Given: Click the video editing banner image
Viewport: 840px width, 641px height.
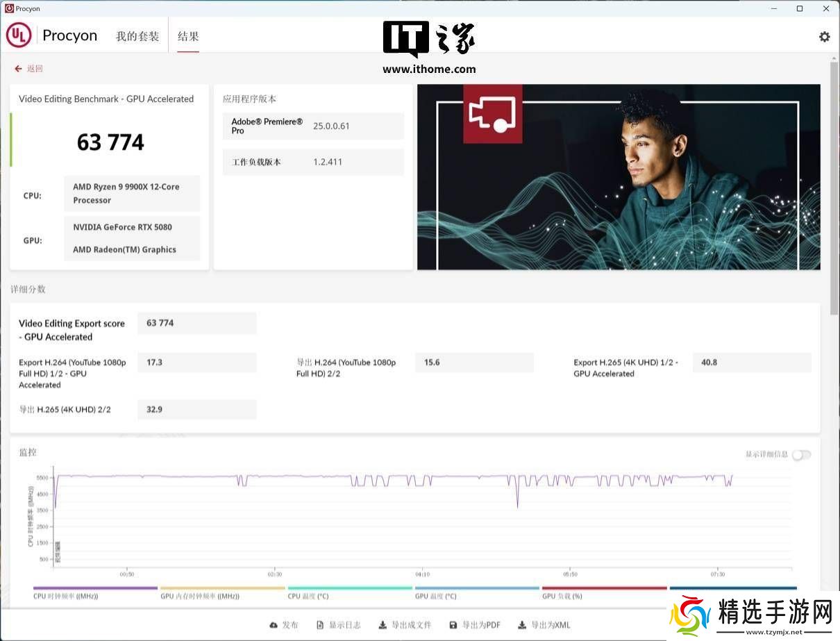Looking at the screenshot, I should (x=618, y=177).
